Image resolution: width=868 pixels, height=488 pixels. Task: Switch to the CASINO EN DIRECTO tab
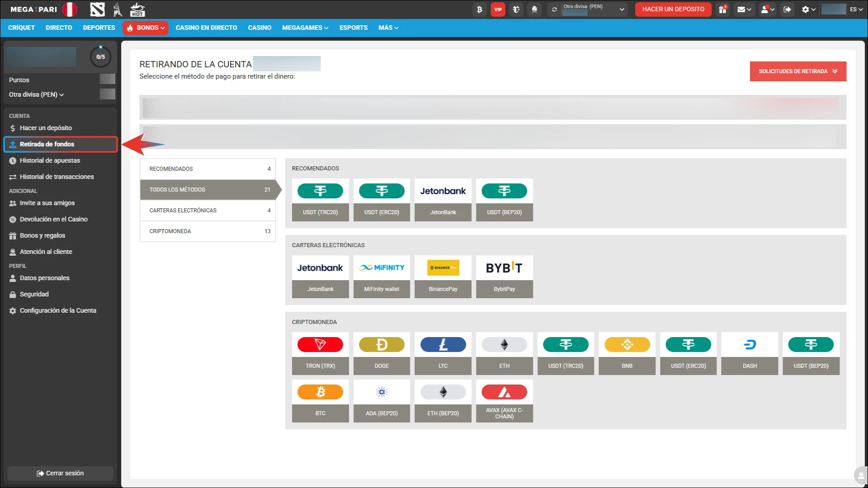[x=206, y=28]
